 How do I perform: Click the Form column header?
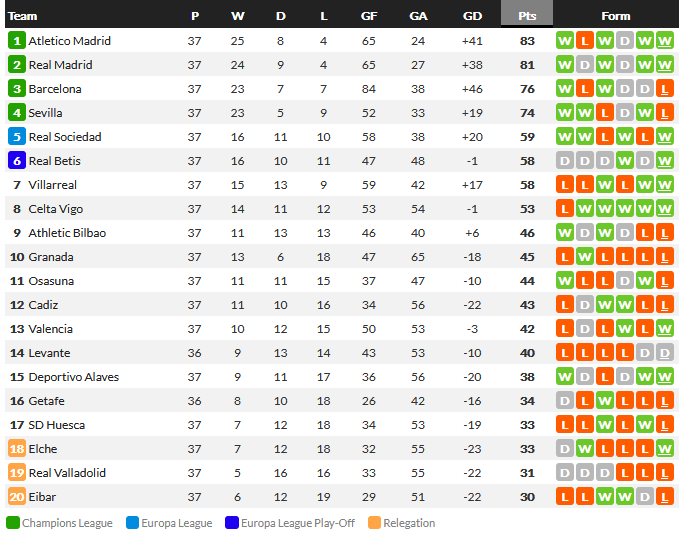tap(616, 16)
